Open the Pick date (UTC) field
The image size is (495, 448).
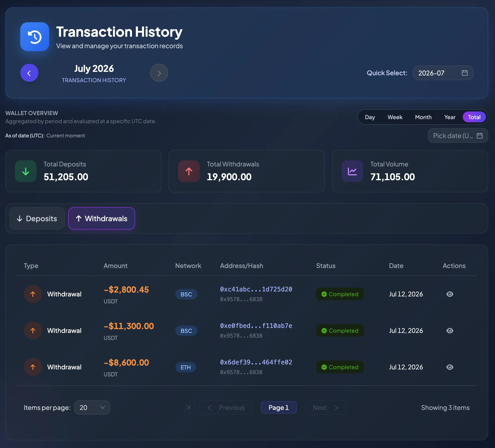[x=458, y=136]
